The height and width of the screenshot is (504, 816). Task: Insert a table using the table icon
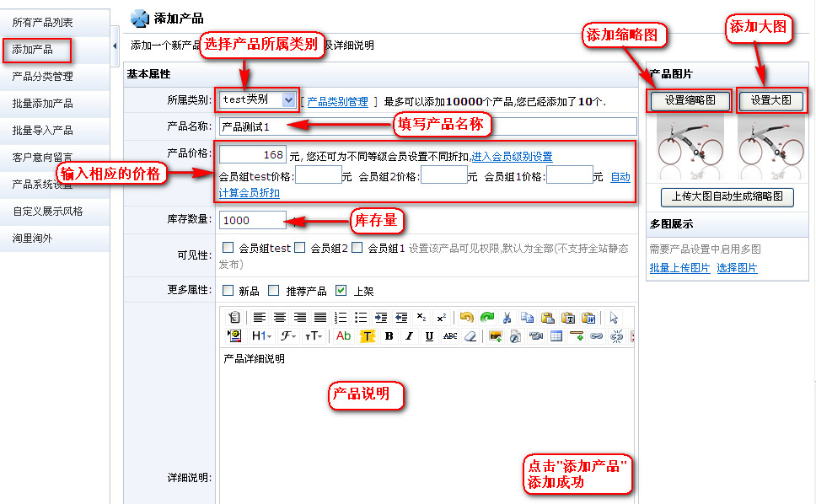click(556, 336)
